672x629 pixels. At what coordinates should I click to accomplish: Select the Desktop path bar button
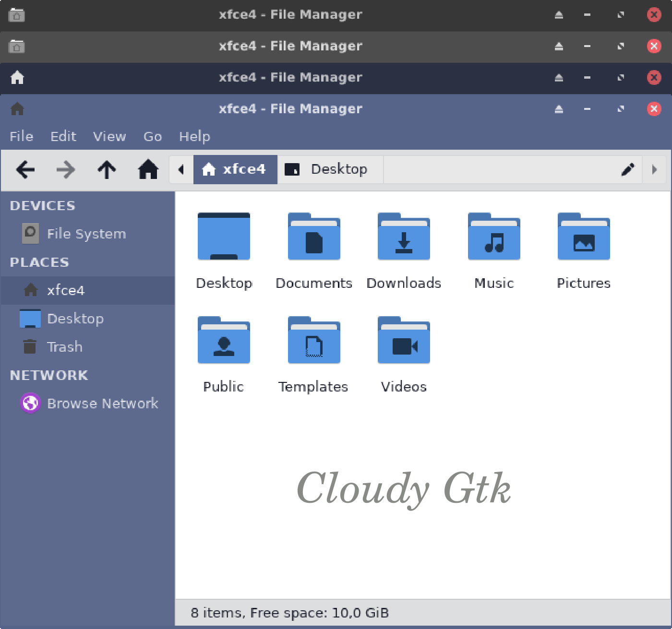pyautogui.click(x=330, y=169)
